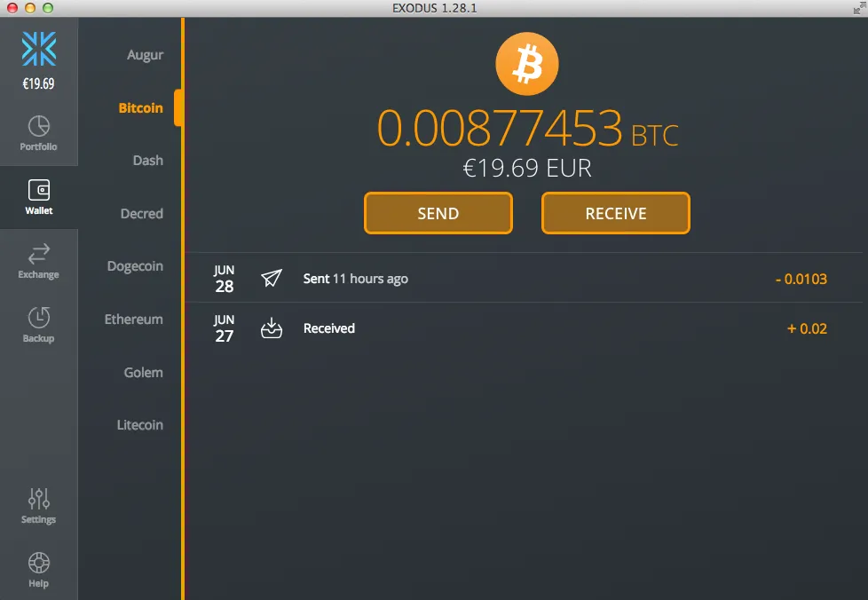
Task: Select Ethereum in the asset list
Action: (134, 320)
